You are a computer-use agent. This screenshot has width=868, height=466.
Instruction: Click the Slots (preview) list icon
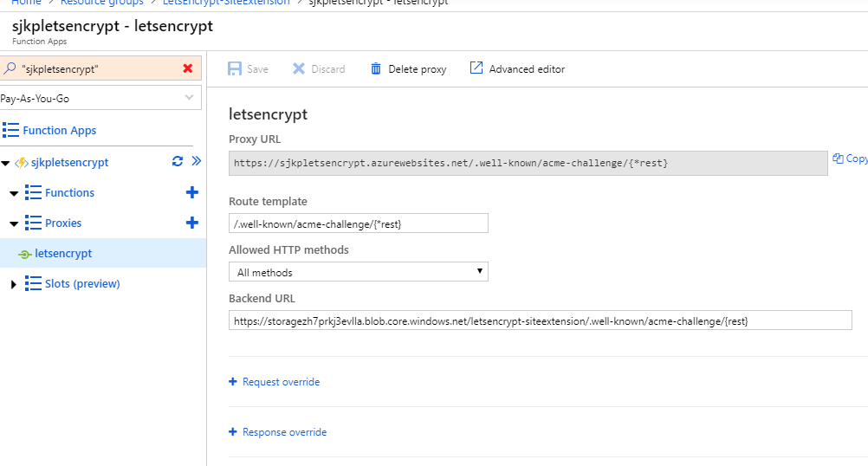[33, 283]
